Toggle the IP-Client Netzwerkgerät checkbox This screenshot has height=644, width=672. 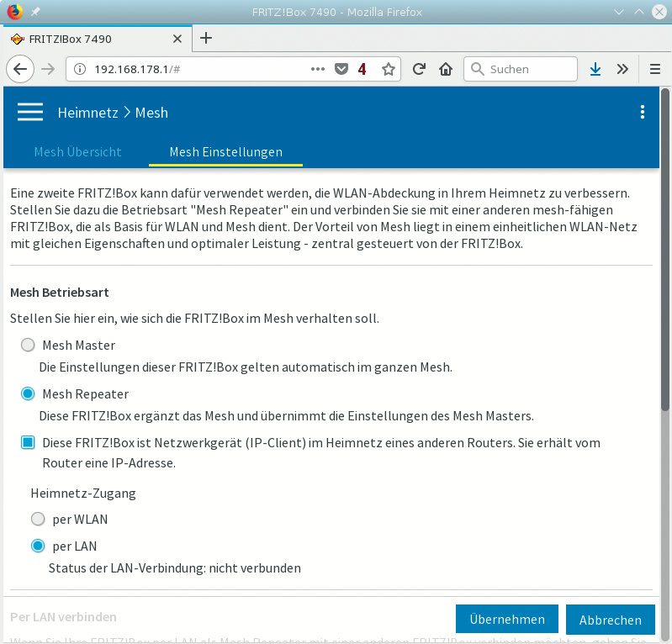point(28,442)
